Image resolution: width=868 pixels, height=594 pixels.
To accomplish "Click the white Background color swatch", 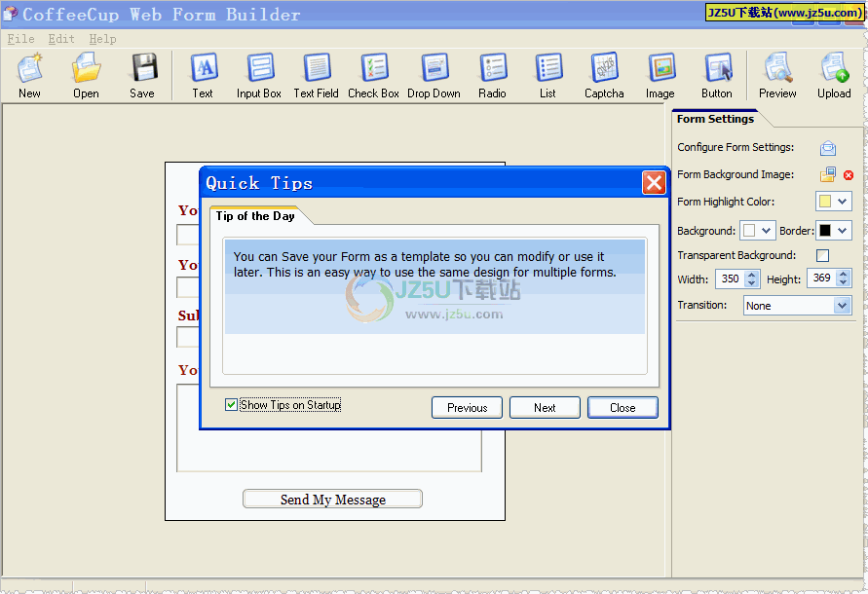I will coord(749,230).
